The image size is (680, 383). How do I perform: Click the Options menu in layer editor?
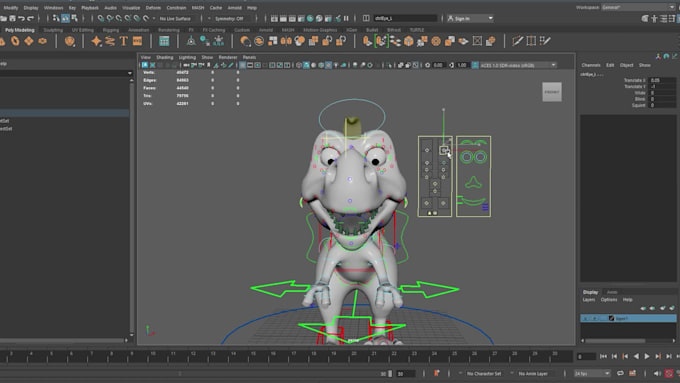(608, 300)
